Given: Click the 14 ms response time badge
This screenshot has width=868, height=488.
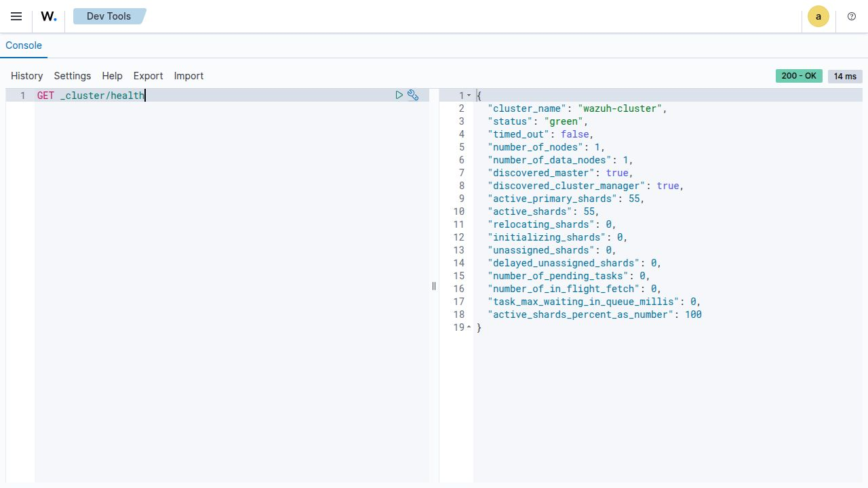Looking at the screenshot, I should (x=845, y=76).
